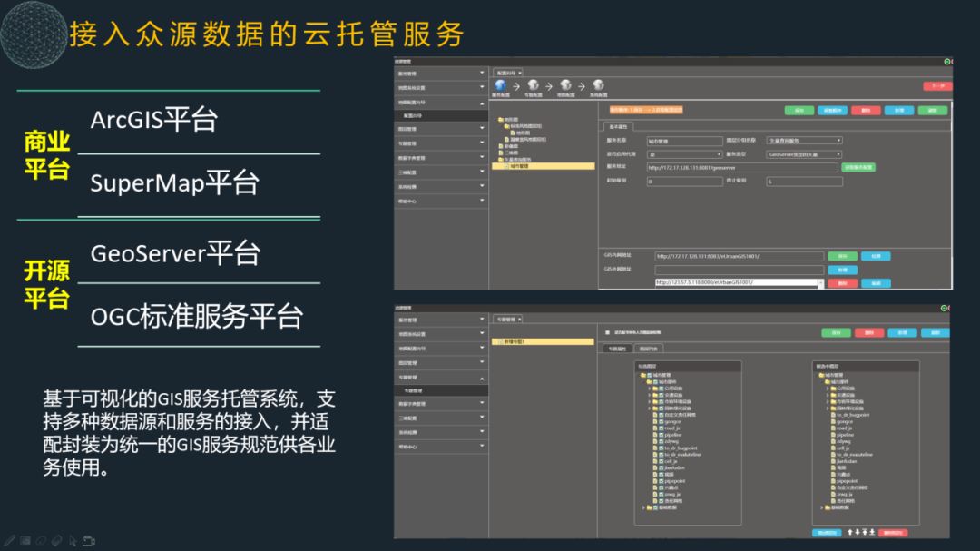This screenshot has height=551, width=980.
Task: Select http://123.57.5.118:8080 entry in address list
Action: (x=736, y=282)
